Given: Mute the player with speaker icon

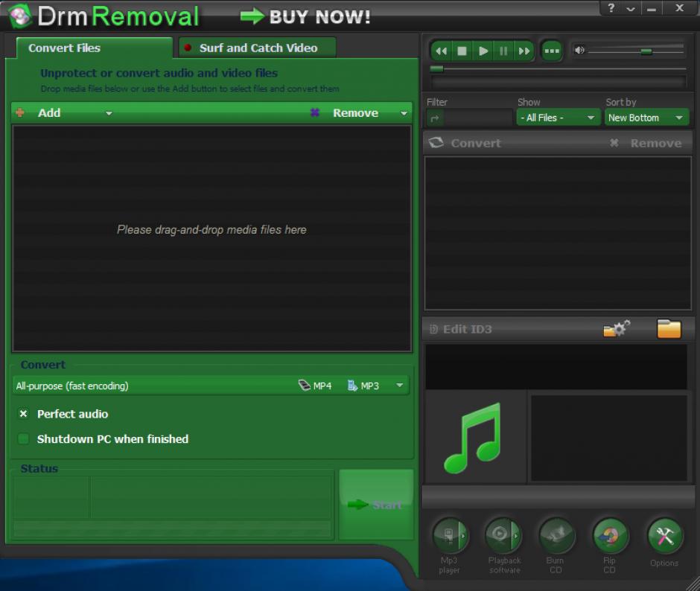Looking at the screenshot, I should point(579,50).
